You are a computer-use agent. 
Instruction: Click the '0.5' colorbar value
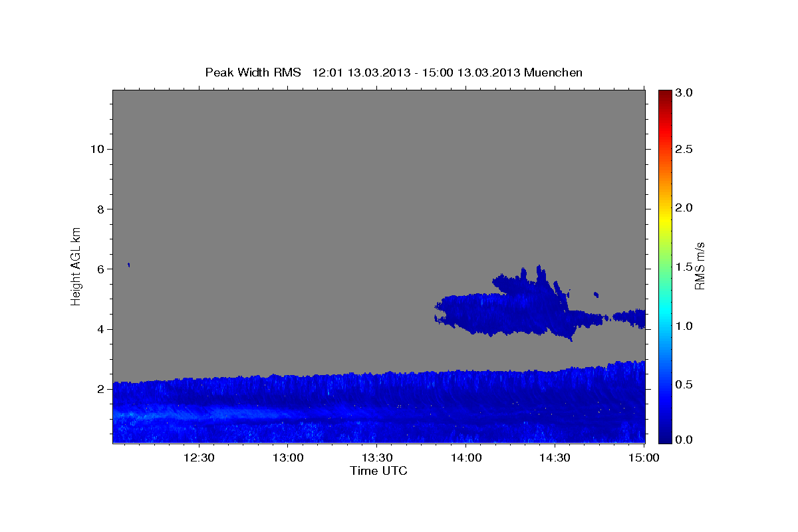pyautogui.click(x=684, y=384)
